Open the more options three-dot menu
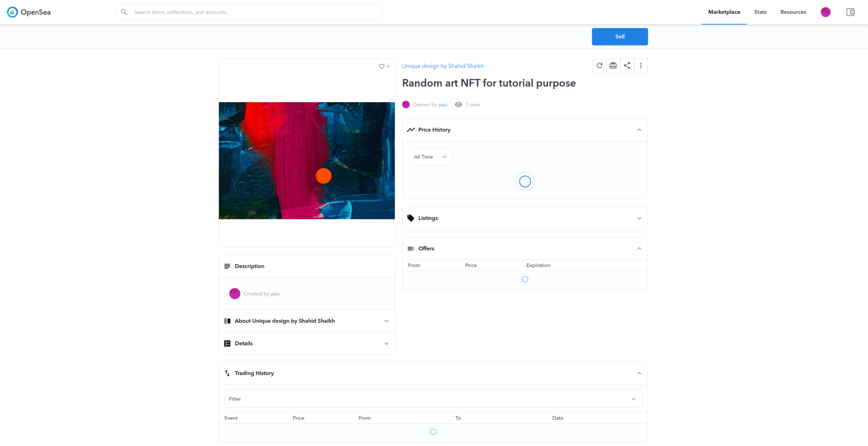 [641, 66]
